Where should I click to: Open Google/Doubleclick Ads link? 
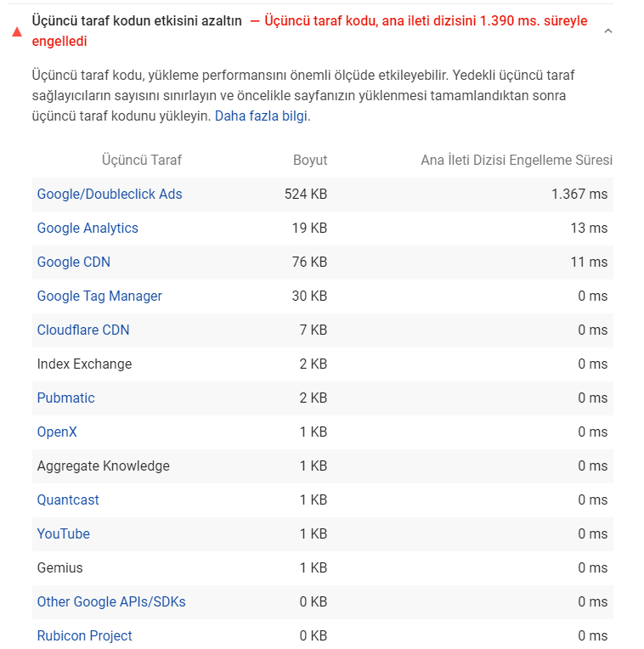(110, 195)
